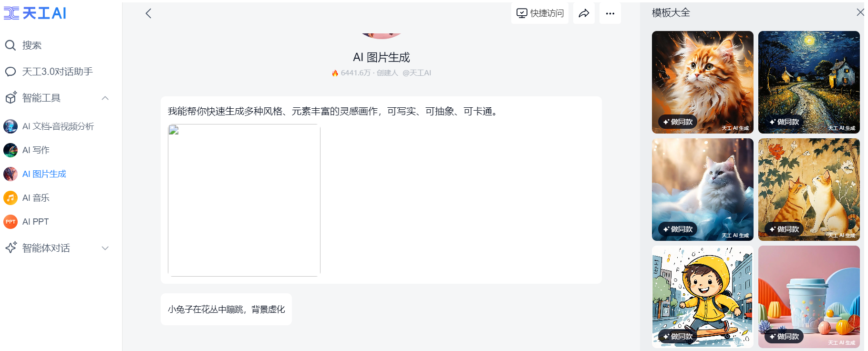The width and height of the screenshot is (868, 351).
Task: Click the @天工AI creator link
Action: tap(417, 73)
